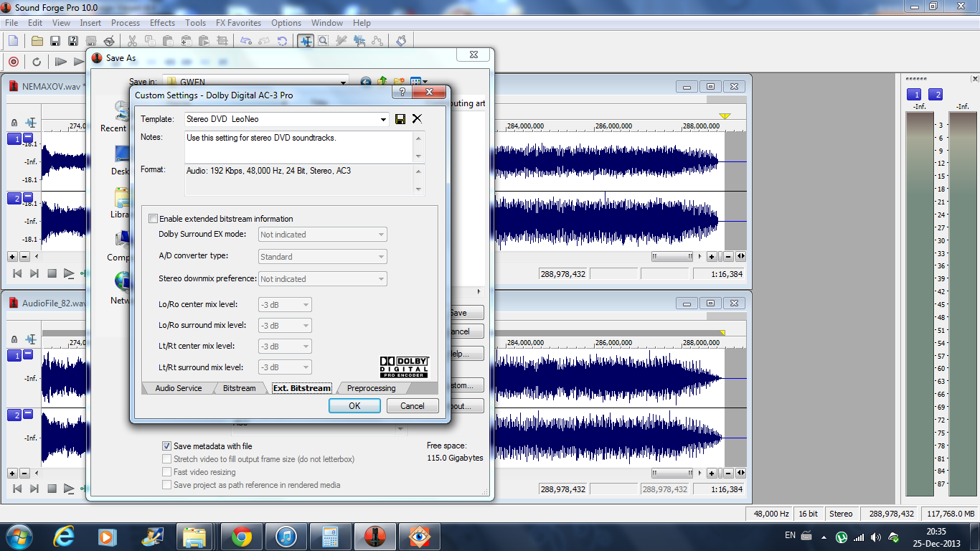The width and height of the screenshot is (980, 551).
Task: Click the Up One Level folder icon
Action: tap(382, 82)
